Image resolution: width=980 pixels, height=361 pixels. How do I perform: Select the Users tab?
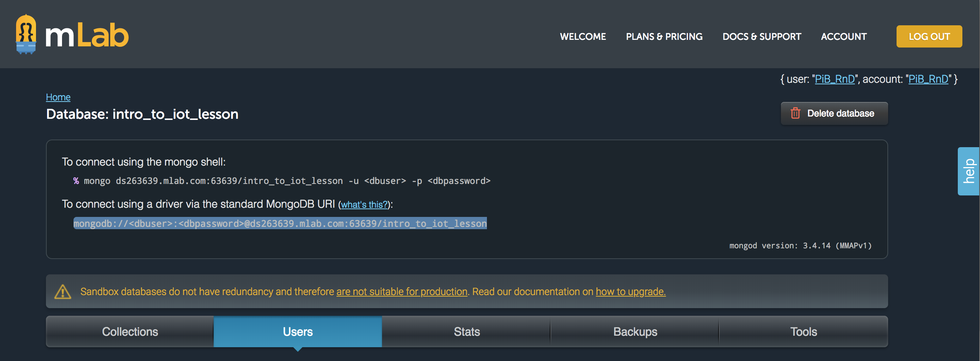click(x=298, y=331)
